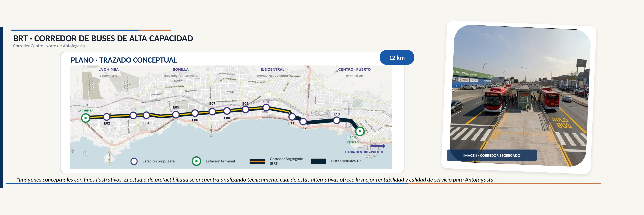Select the E06 station circle
The height and width of the screenshot is (215, 644).
(x=195, y=113)
